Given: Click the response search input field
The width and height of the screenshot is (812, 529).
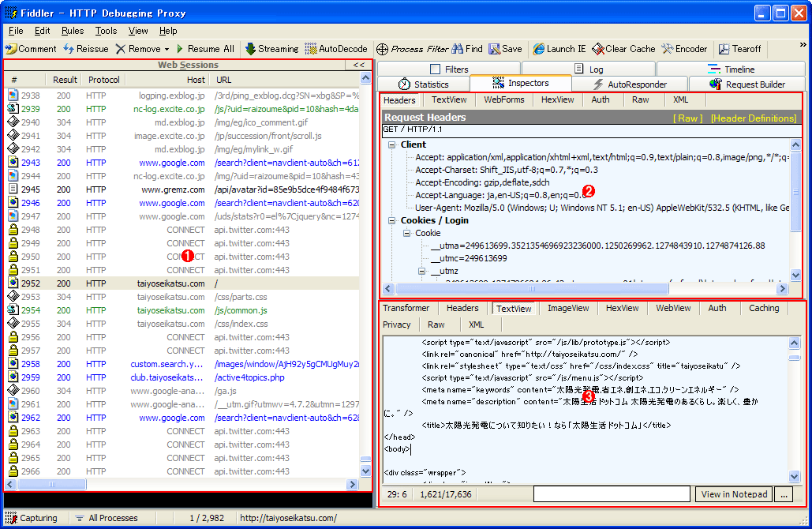Looking at the screenshot, I should [x=612, y=494].
